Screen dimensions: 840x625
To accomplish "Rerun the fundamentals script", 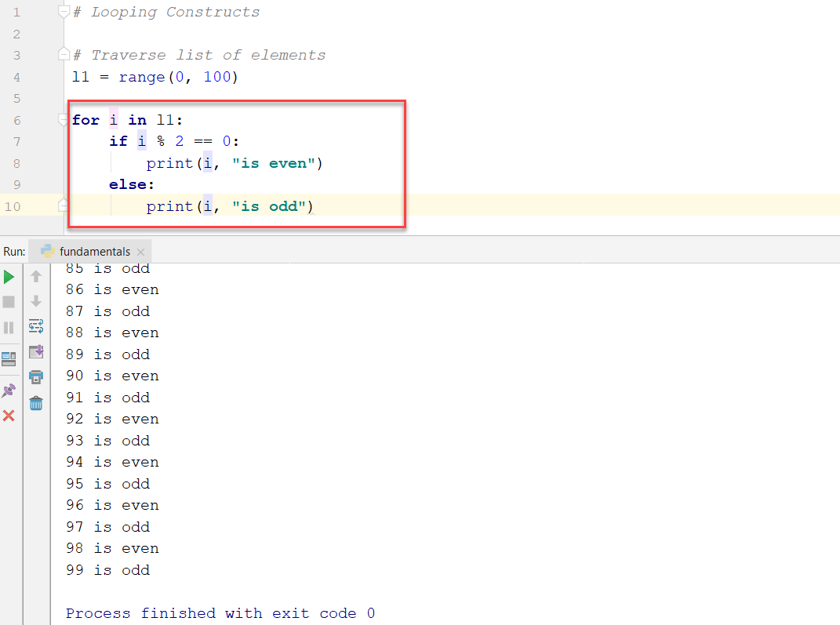I will (x=9, y=276).
